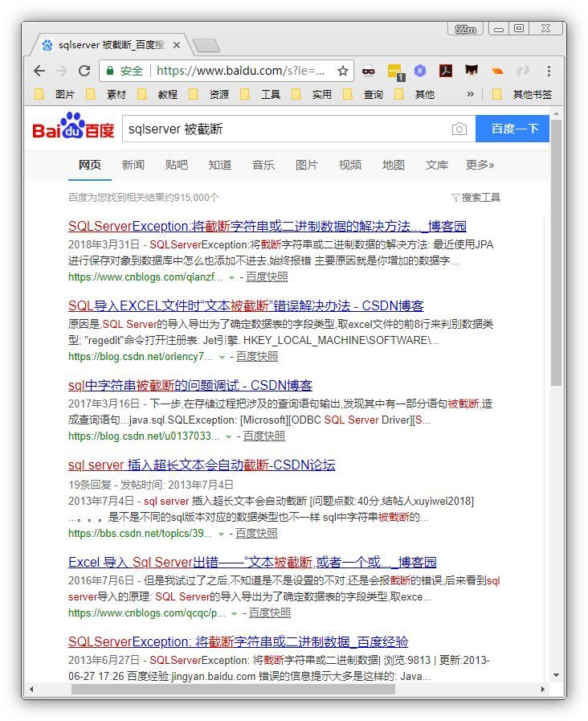The width and height of the screenshot is (588, 721).
Task: Open the 资源 bookmark folder
Action: [x=209, y=95]
